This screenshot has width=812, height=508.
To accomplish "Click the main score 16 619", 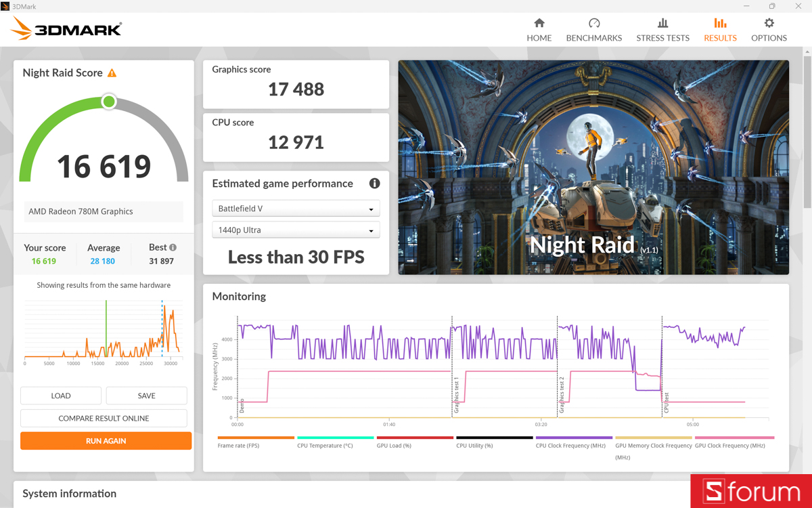I will click(104, 167).
